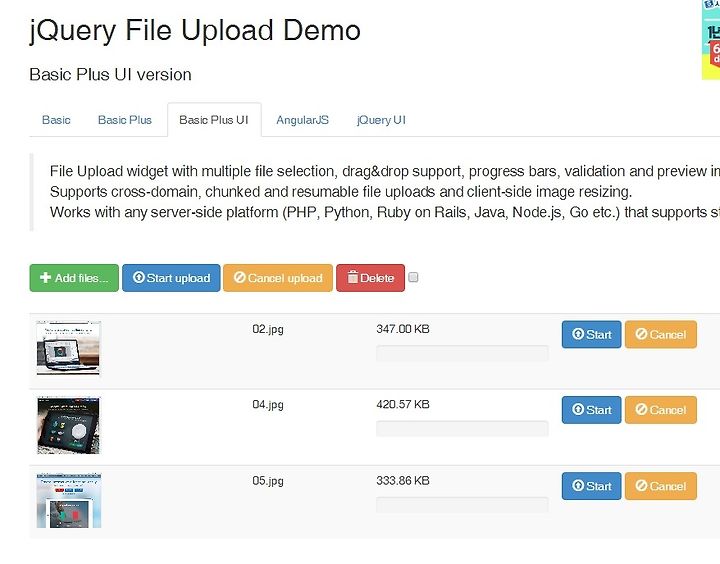
Task: Open the jQuery UI tab
Action: (x=381, y=120)
